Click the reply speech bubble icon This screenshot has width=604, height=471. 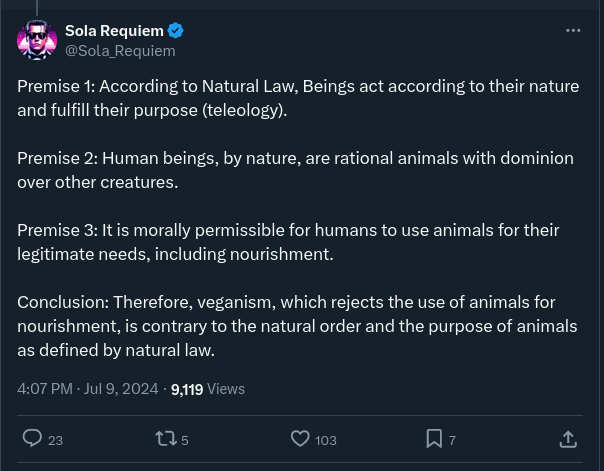click(32, 438)
